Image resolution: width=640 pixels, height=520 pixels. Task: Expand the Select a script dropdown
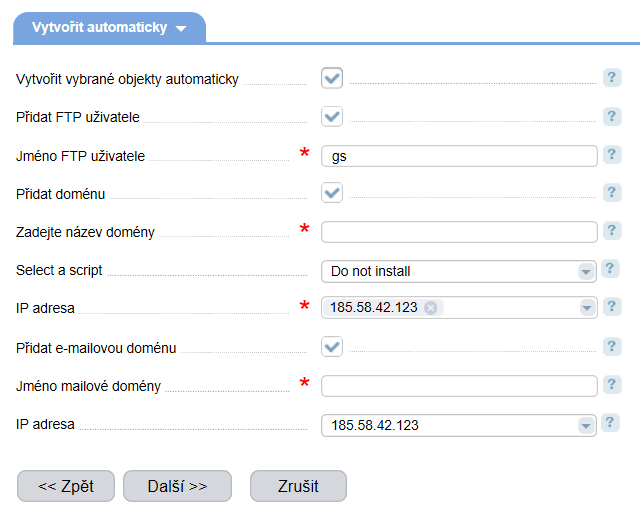click(459, 271)
